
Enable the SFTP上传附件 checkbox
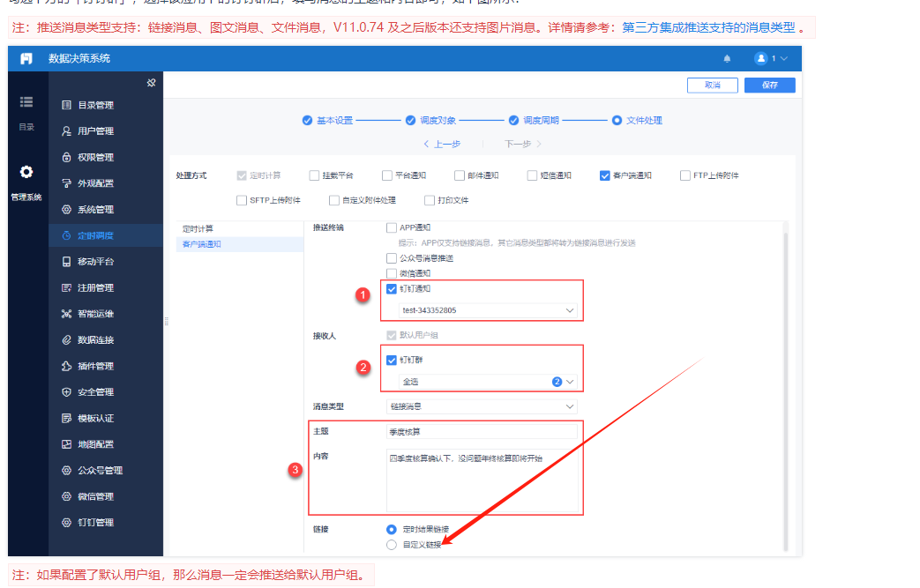point(241,200)
